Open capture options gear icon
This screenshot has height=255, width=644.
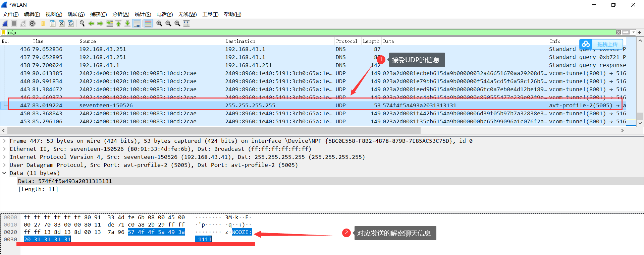click(32, 23)
